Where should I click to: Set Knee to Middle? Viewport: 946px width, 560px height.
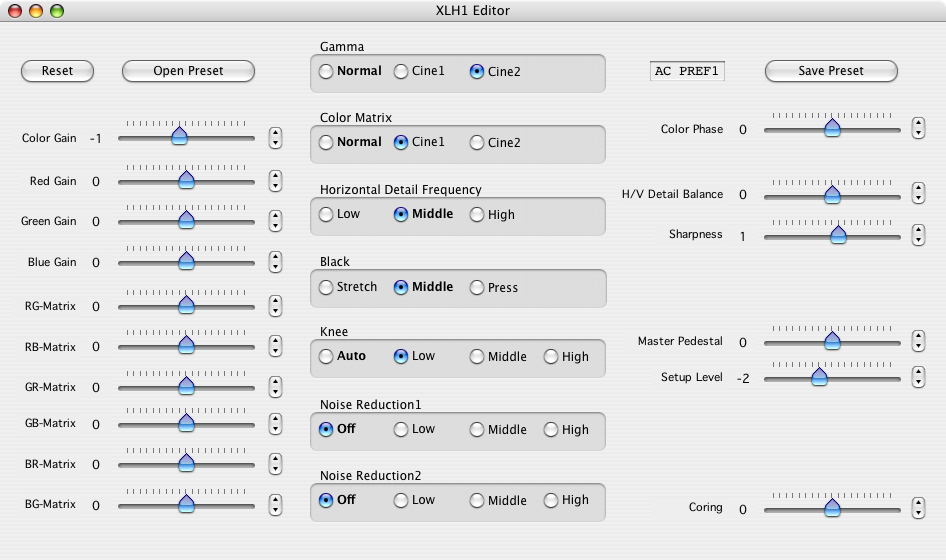[477, 357]
